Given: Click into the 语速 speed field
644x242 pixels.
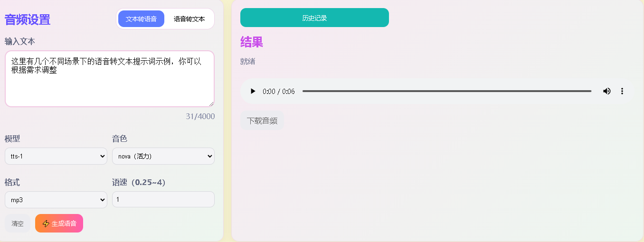Looking at the screenshot, I should tap(163, 200).
